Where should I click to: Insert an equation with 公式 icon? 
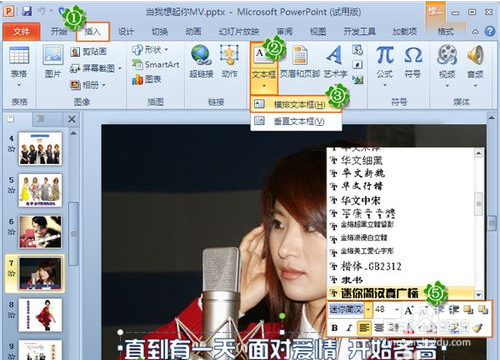385,55
